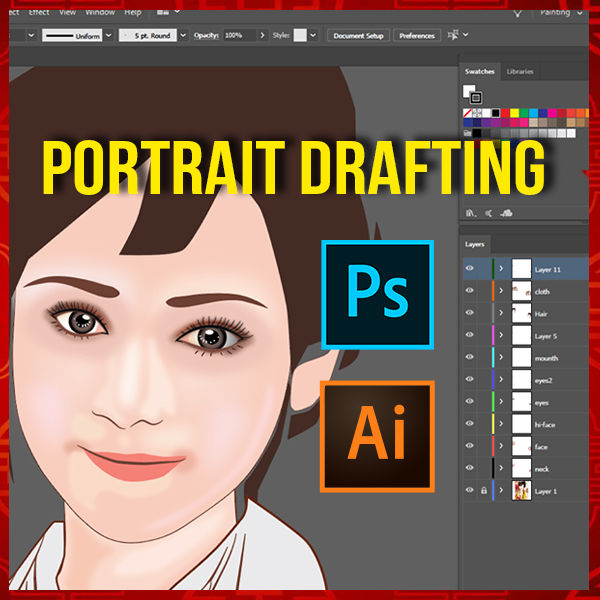
Task: Select the Swatches tab
Action: tap(480, 72)
